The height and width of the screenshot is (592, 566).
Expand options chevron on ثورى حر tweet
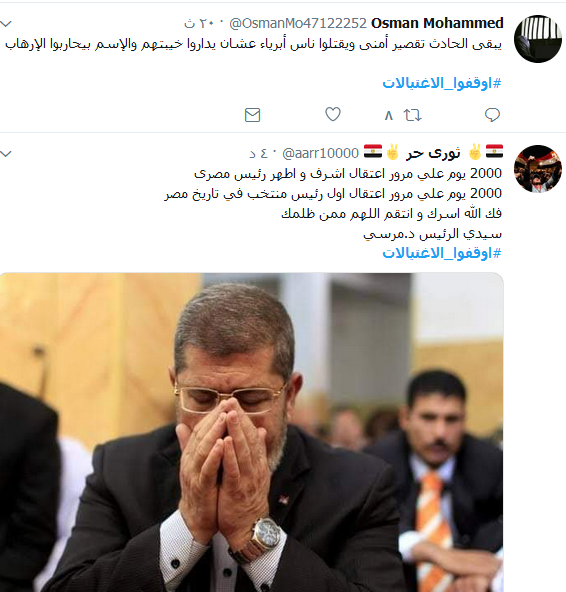click(x=6, y=154)
